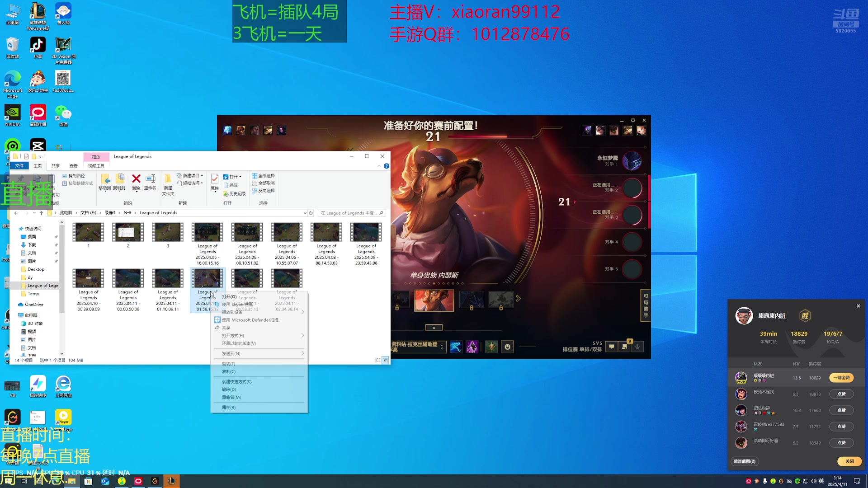868x488 pixels.
Task: Open the emote picker smiley icon
Action: [x=507, y=347]
